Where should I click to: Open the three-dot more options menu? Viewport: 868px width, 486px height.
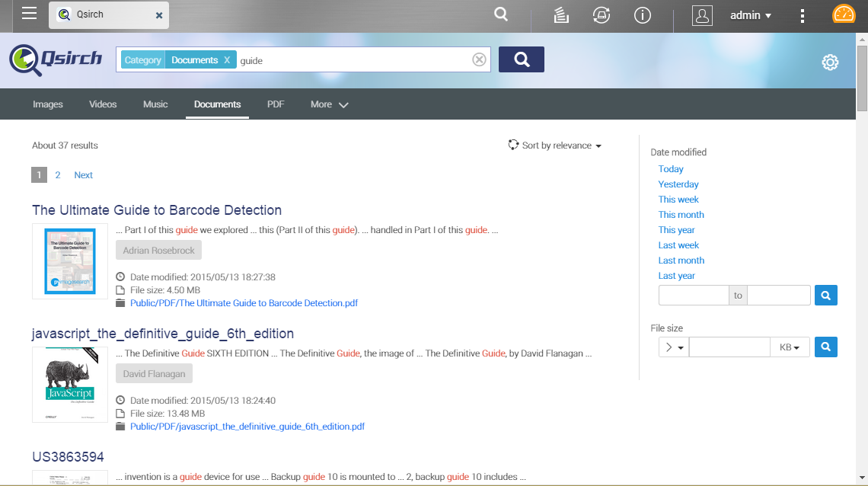tap(803, 15)
